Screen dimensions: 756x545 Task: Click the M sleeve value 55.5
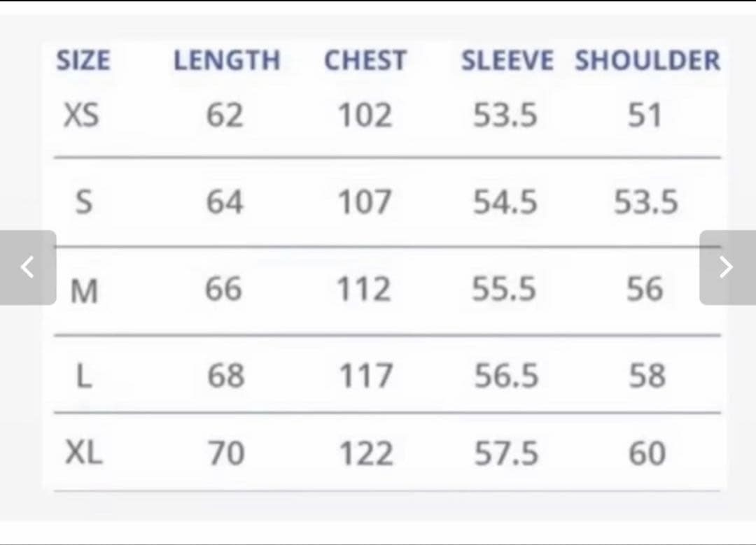tap(504, 289)
